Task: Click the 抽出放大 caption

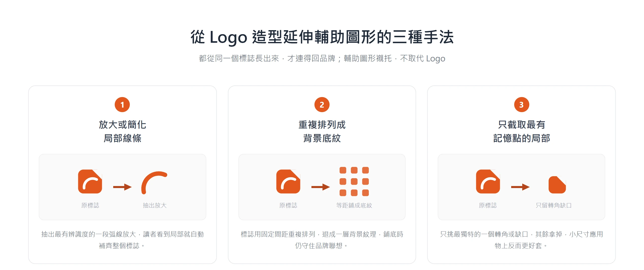Action: [x=155, y=205]
